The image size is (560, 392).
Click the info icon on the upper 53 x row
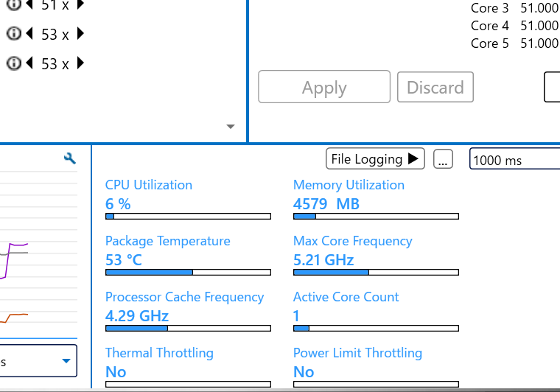pyautogui.click(x=13, y=34)
